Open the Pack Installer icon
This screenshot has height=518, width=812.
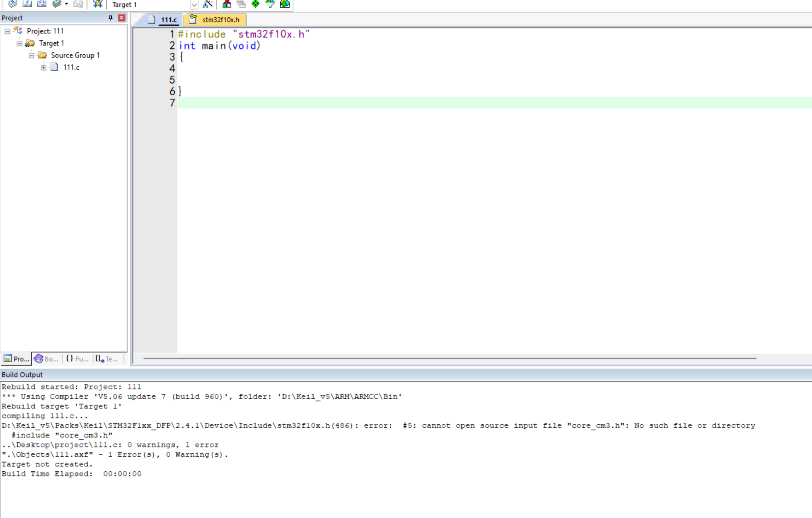tap(285, 4)
